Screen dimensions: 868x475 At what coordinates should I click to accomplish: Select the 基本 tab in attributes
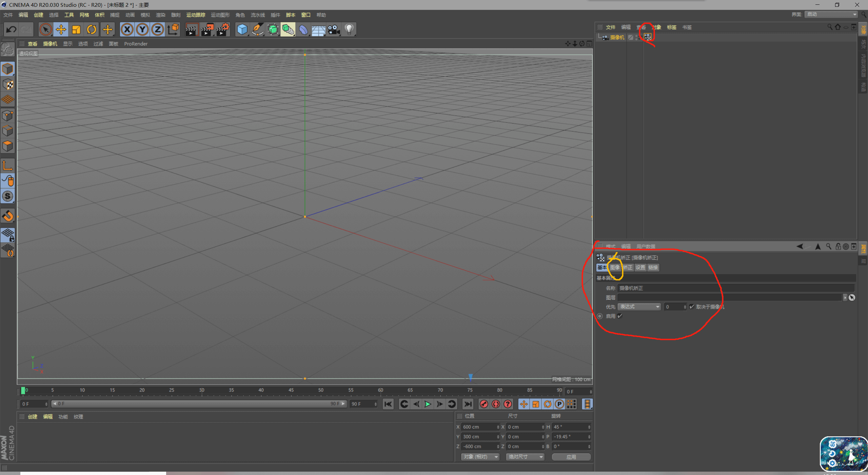(602, 267)
